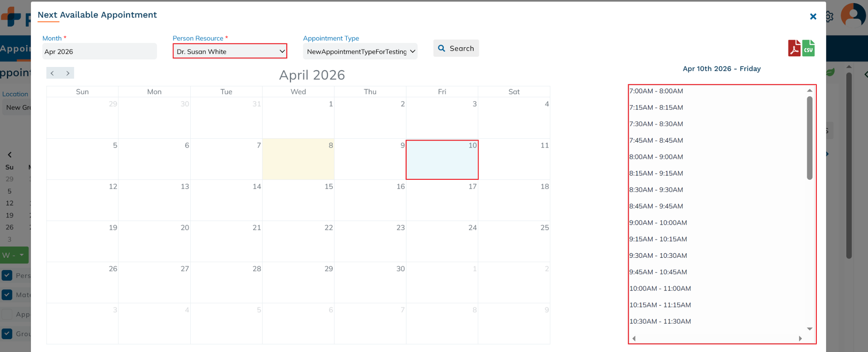Image resolution: width=868 pixels, height=352 pixels.
Task: Open the settings gear icon
Action: pos(829,17)
